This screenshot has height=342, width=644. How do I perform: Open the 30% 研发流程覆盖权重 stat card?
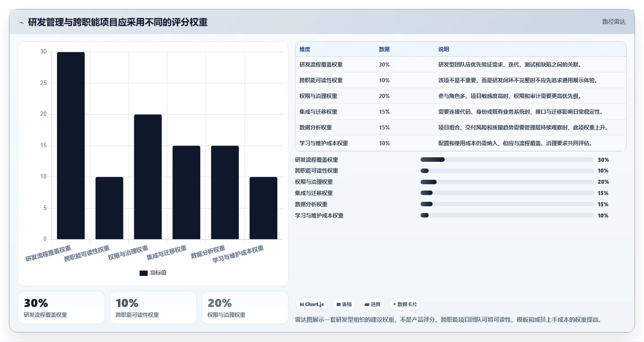[x=61, y=307]
